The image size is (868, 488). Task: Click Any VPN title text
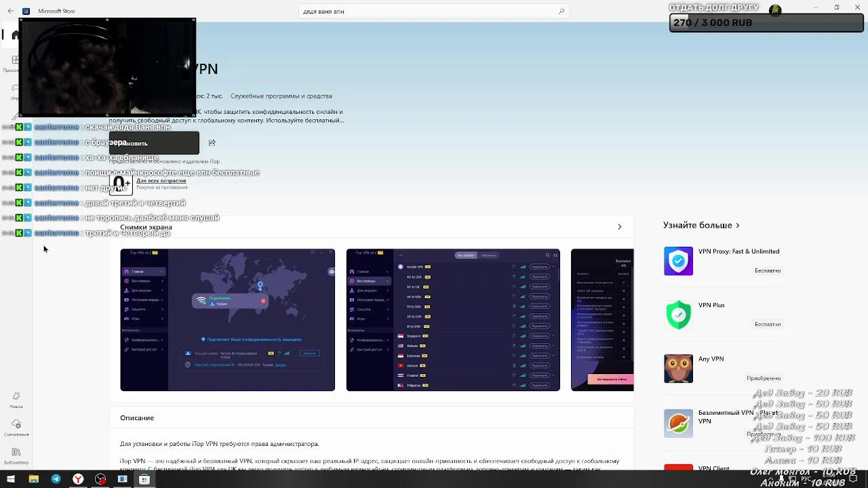click(x=711, y=359)
